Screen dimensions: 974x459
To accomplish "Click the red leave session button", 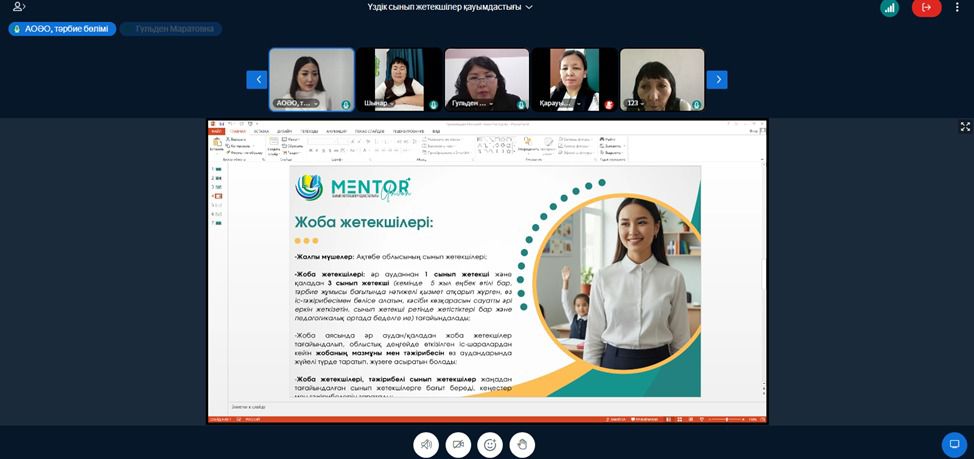I will (x=926, y=8).
